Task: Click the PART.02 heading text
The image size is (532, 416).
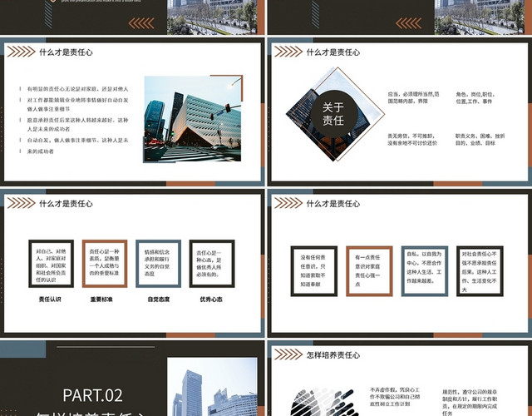Action: pos(92,395)
